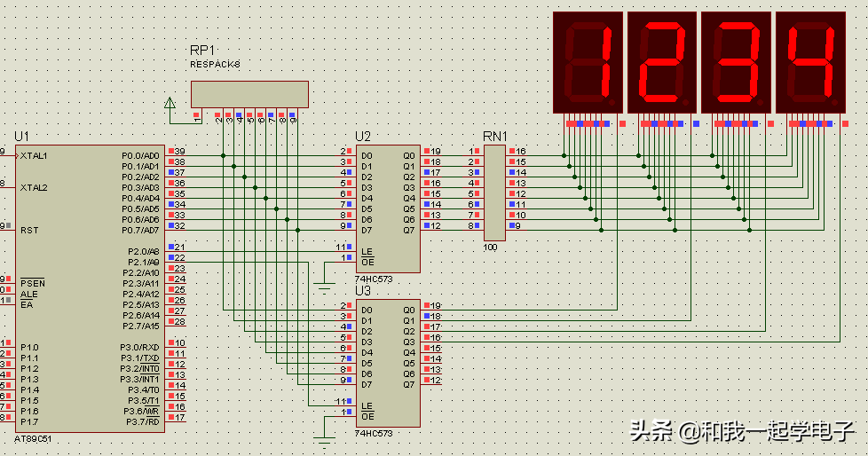The image size is (868, 456).
Task: Click the P1.0 pin label on U1
Action: pyautogui.click(x=29, y=348)
